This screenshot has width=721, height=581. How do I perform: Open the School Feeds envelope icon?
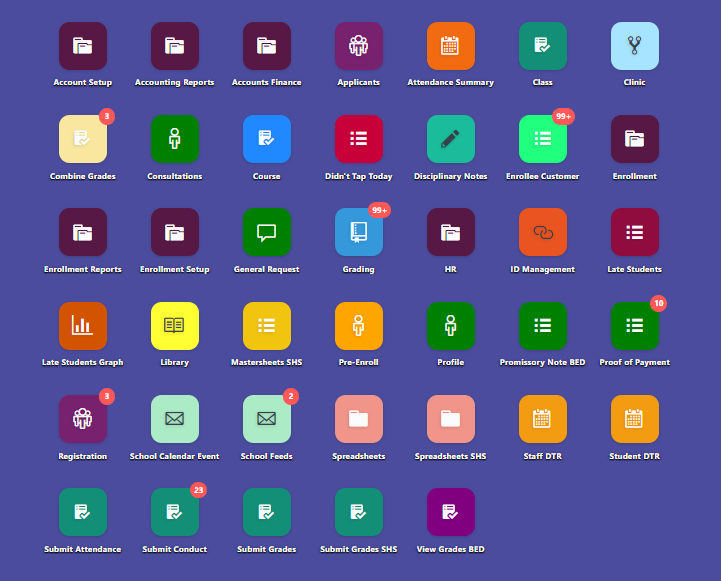coord(267,419)
